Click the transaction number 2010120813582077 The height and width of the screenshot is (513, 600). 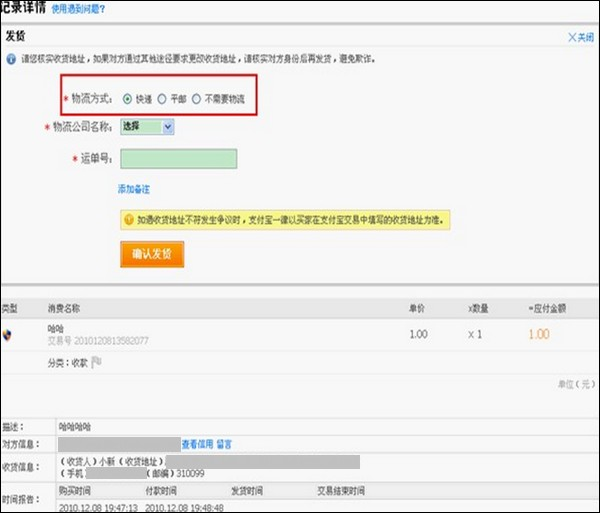(98, 341)
